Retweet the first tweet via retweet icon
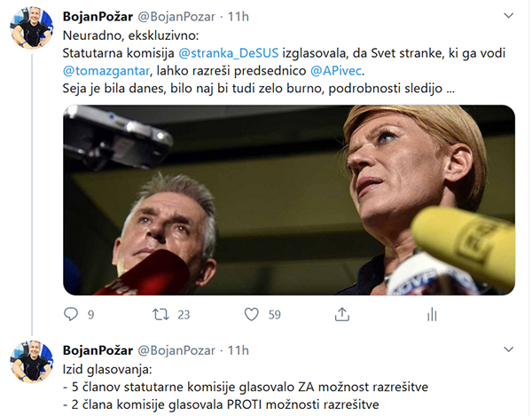Image resolution: width=532 pixels, height=416 pixels. pyautogui.click(x=160, y=315)
